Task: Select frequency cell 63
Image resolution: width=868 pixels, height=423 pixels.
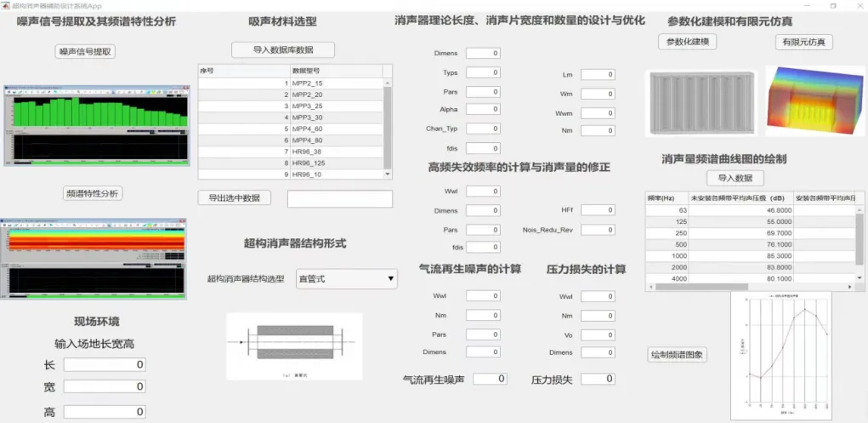Action: (667, 211)
